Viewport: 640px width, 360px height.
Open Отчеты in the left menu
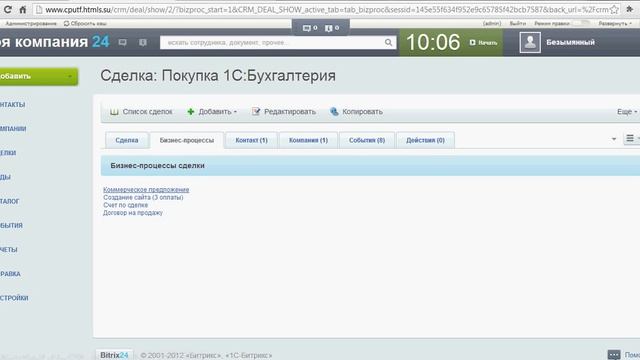9,249
